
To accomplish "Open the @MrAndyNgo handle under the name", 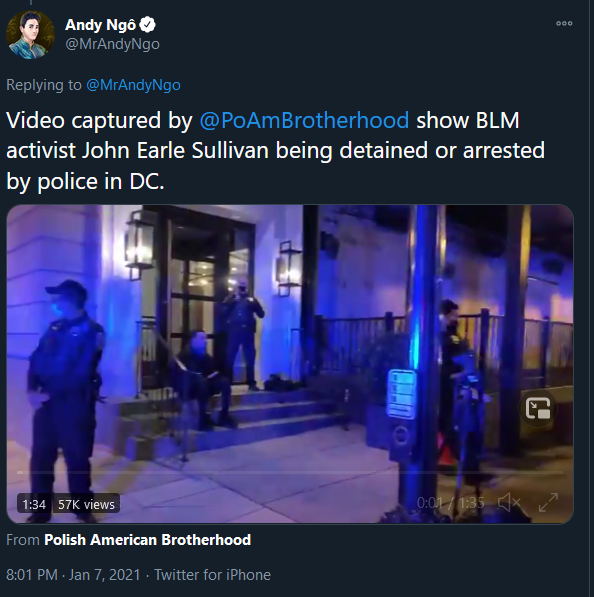I will pos(112,44).
